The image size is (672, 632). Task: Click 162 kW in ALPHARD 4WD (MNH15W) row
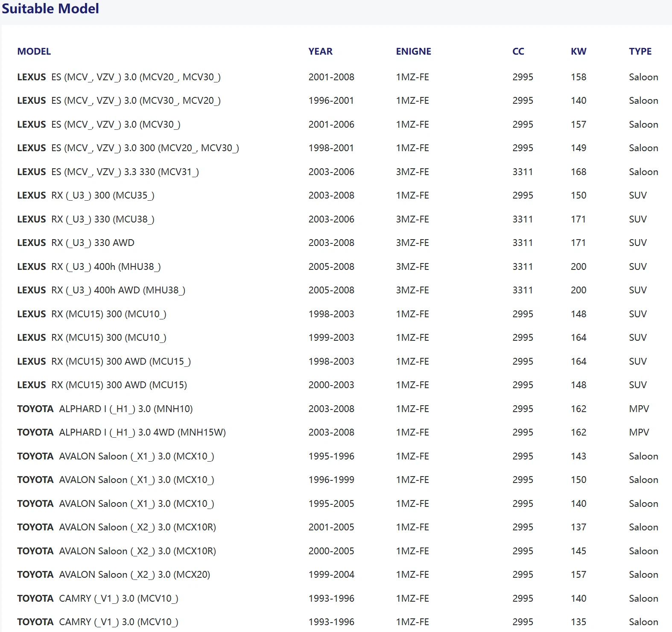point(579,433)
